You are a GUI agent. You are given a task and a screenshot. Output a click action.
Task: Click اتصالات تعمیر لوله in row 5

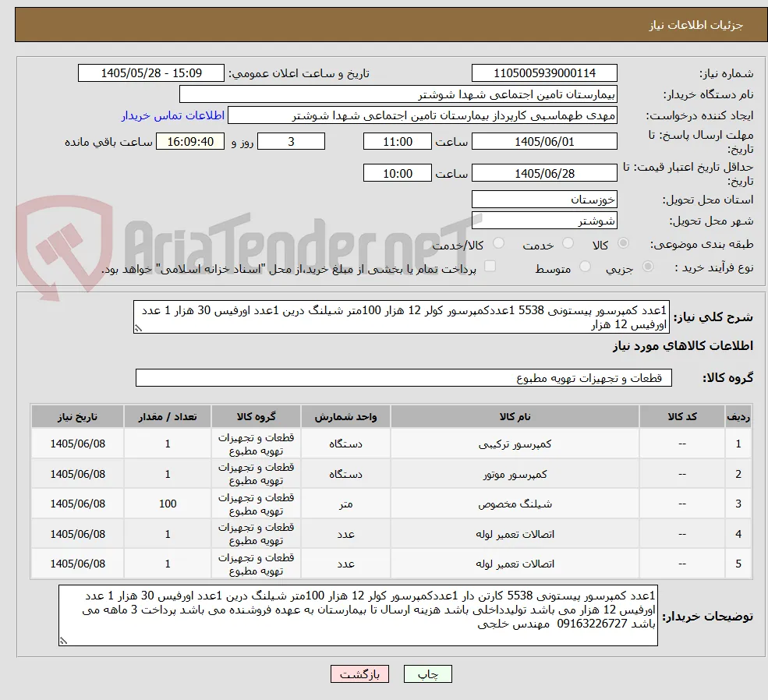click(515, 564)
